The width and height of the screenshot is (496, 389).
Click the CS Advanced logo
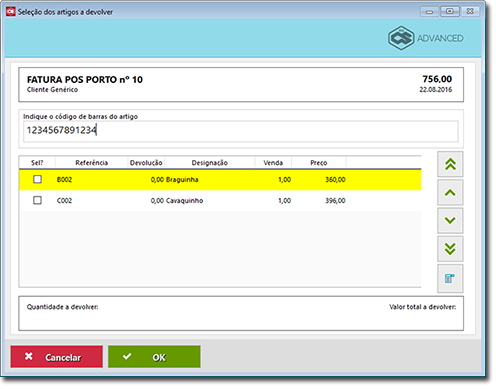426,38
